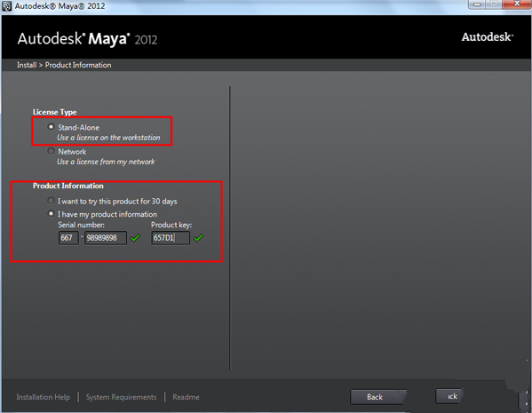Open the System Requirements link
Viewport: 532px width, 413px height.
[121, 397]
